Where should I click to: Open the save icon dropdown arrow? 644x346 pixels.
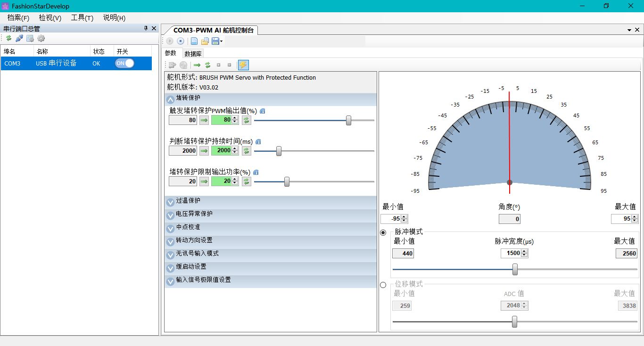(221, 41)
